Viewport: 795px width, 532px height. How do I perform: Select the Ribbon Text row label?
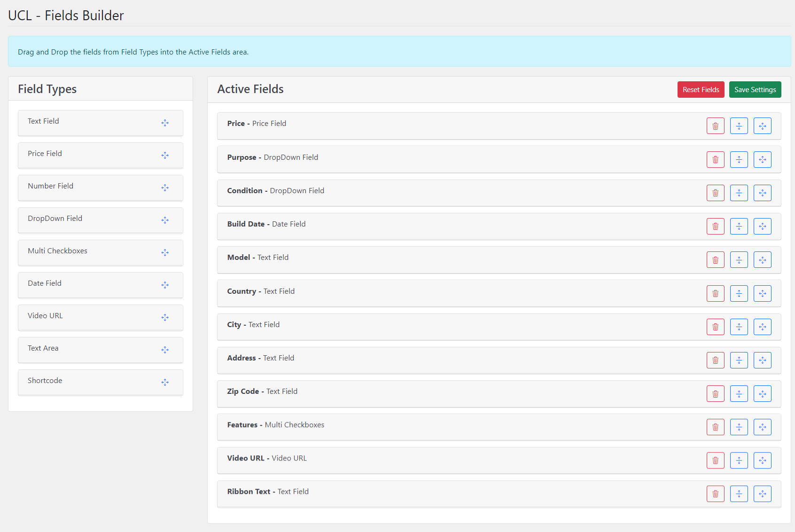tap(268, 491)
